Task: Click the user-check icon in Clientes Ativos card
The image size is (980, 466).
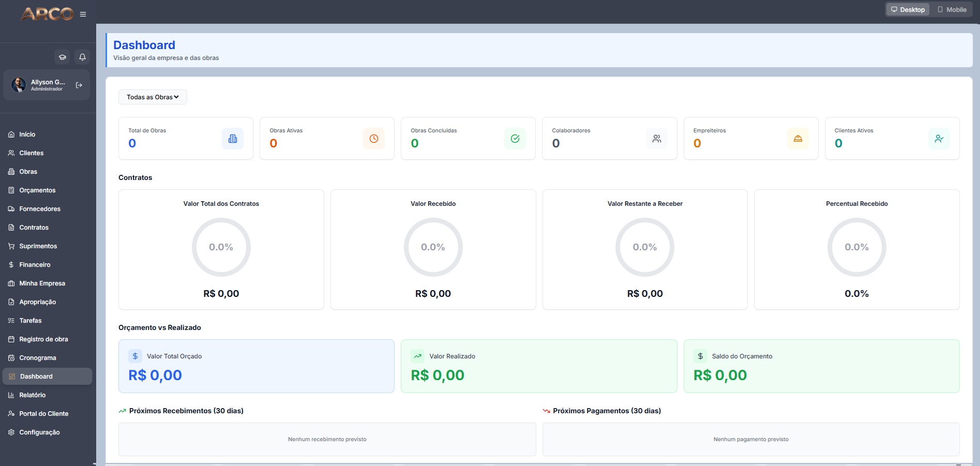Action: 939,139
